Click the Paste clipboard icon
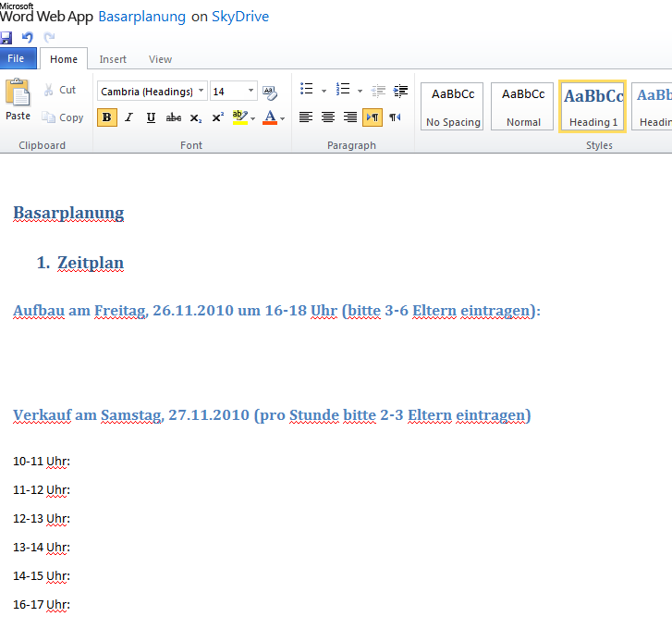 [18, 92]
